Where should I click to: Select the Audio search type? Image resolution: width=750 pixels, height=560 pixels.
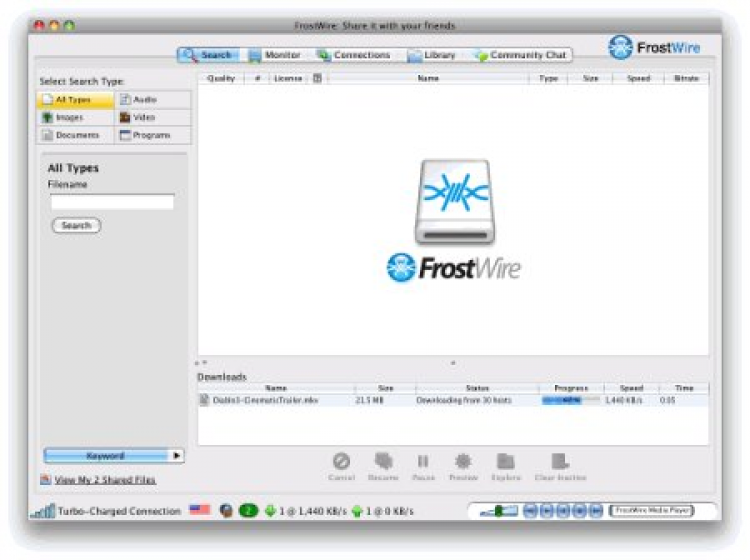pyautogui.click(x=153, y=99)
